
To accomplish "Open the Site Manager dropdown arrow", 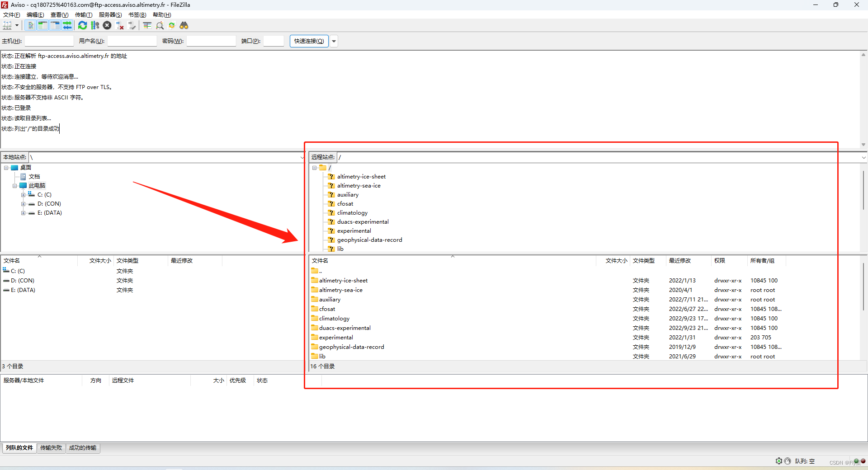I will pyautogui.click(x=17, y=25).
